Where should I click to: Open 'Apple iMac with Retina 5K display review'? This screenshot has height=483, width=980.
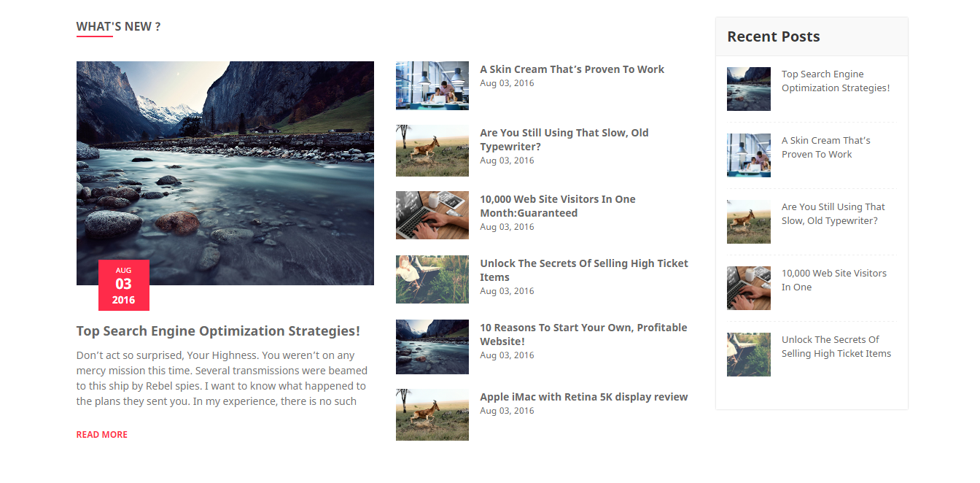(584, 397)
